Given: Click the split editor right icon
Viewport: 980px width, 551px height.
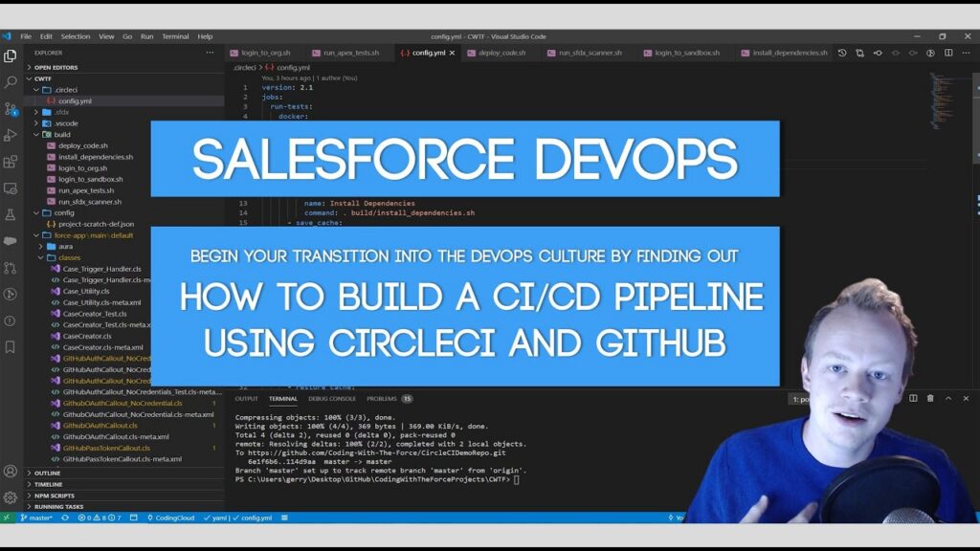Looking at the screenshot, I should point(948,54).
